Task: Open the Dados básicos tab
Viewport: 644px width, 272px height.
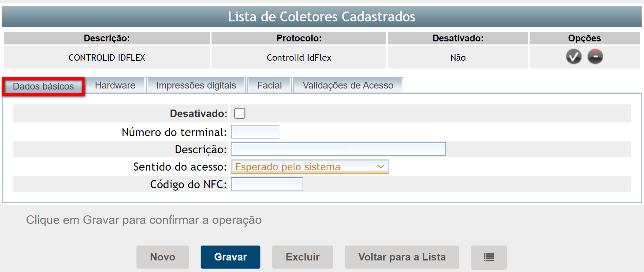Action: pos(43,86)
